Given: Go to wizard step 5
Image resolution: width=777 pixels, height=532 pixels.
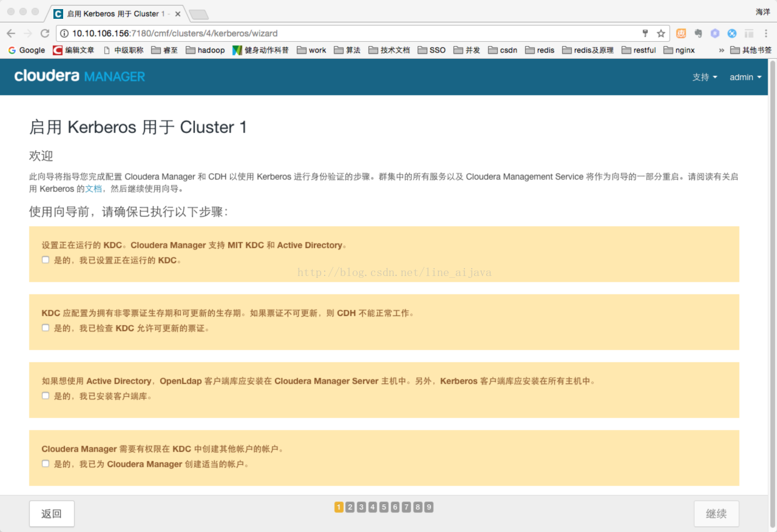Looking at the screenshot, I should [x=384, y=507].
